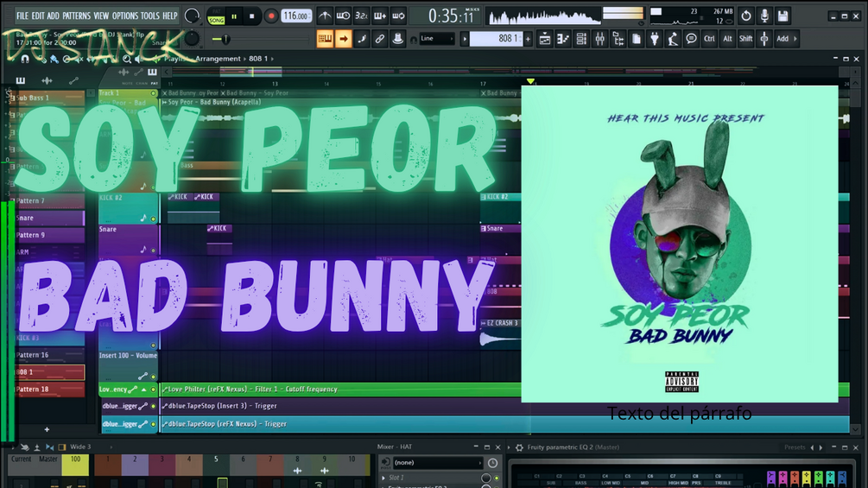The width and height of the screenshot is (868, 488).
Task: Click the touch controller icon next to Shift
Action: (764, 39)
